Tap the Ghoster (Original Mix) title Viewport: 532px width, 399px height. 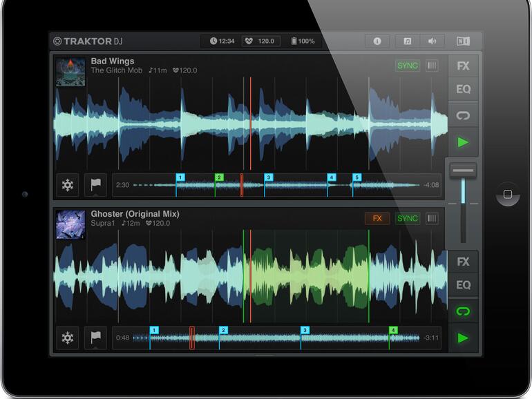coord(135,214)
